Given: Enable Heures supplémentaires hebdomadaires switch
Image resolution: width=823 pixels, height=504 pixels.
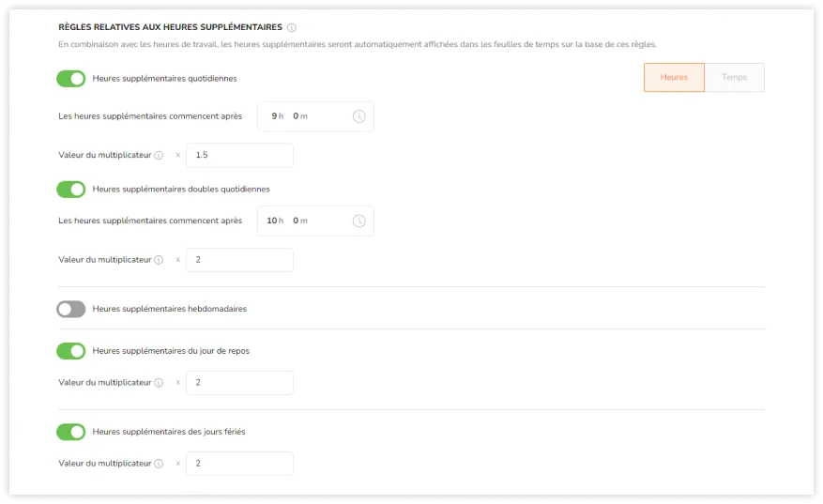Looking at the screenshot, I should point(71,309).
